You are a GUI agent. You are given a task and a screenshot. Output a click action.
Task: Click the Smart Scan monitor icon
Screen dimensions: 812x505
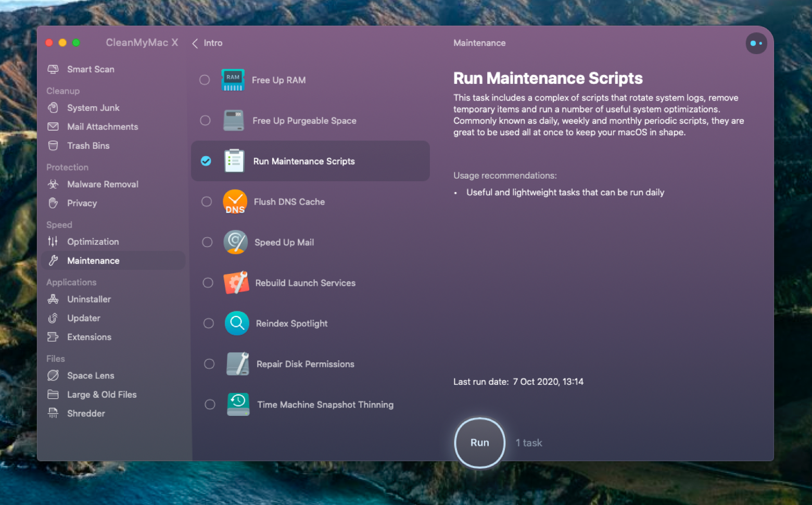point(53,69)
